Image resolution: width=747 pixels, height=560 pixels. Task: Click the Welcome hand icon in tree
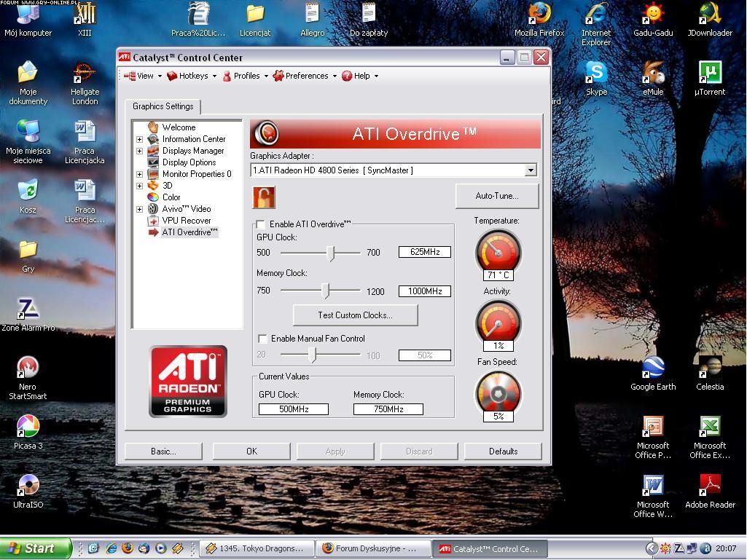153,127
